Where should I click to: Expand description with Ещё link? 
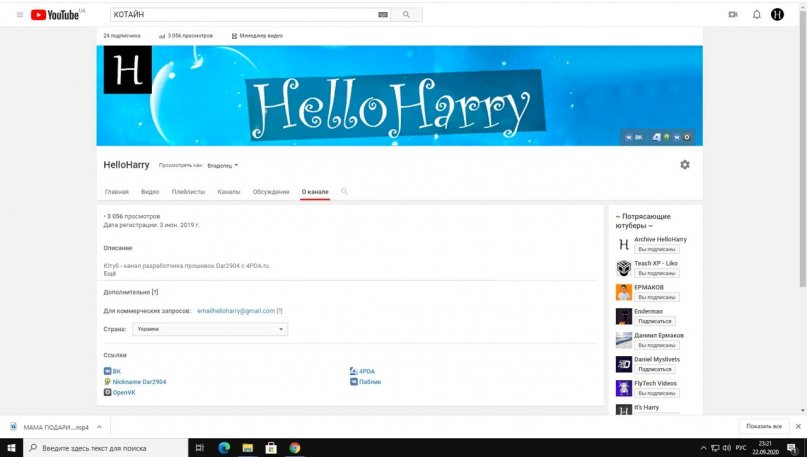coord(110,274)
